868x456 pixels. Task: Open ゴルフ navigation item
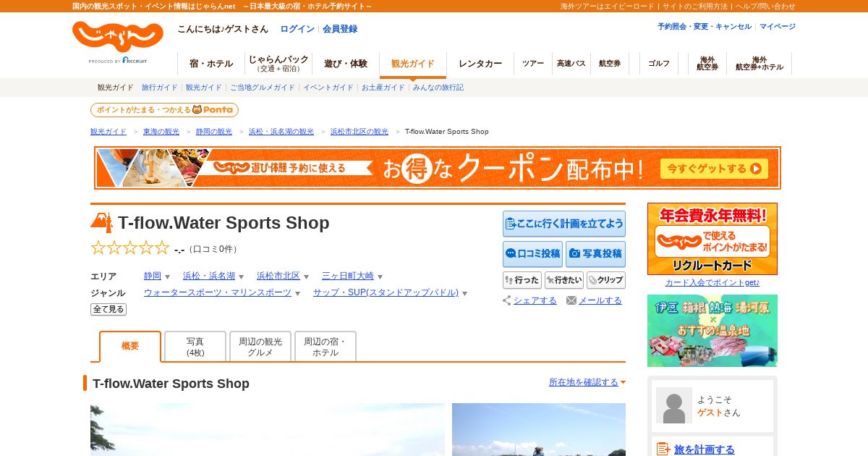[659, 64]
